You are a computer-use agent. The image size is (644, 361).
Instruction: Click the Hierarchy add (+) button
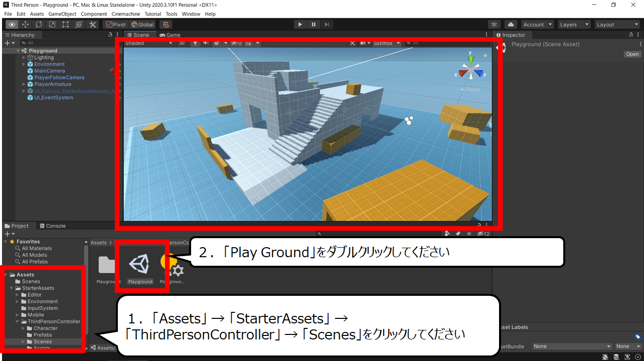[x=10, y=43]
